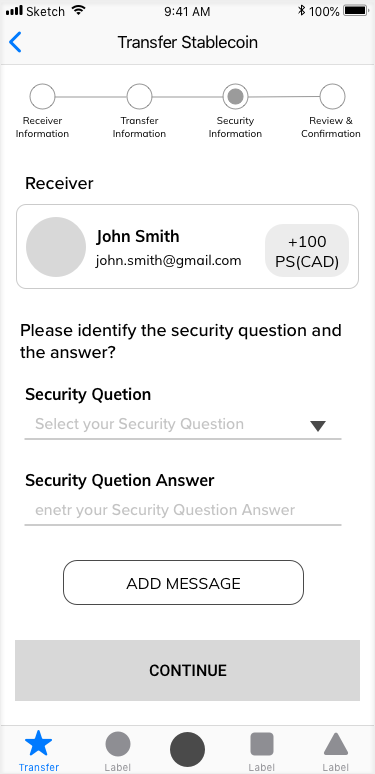This screenshot has width=375, height=774.
Task: Open the Select your Security Question field
Action: 183,425
